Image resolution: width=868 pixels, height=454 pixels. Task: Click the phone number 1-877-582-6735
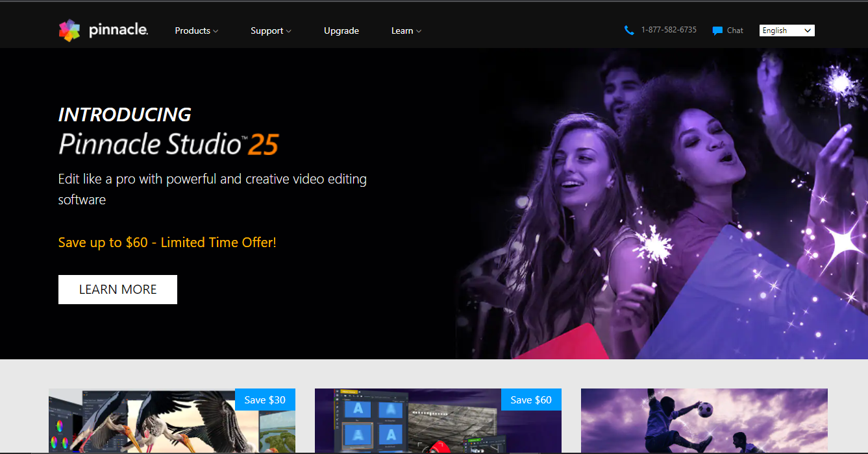pos(669,30)
